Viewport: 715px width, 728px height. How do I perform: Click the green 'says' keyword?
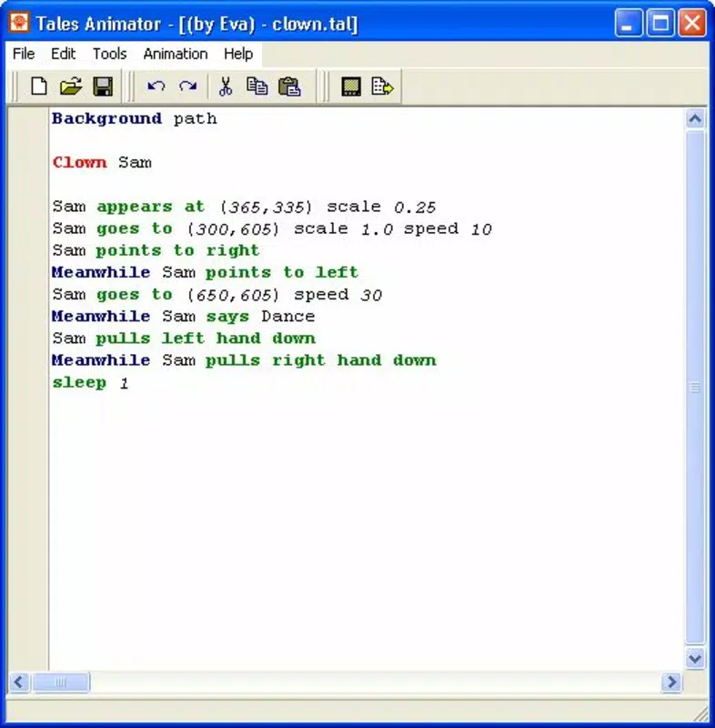pyautogui.click(x=227, y=317)
